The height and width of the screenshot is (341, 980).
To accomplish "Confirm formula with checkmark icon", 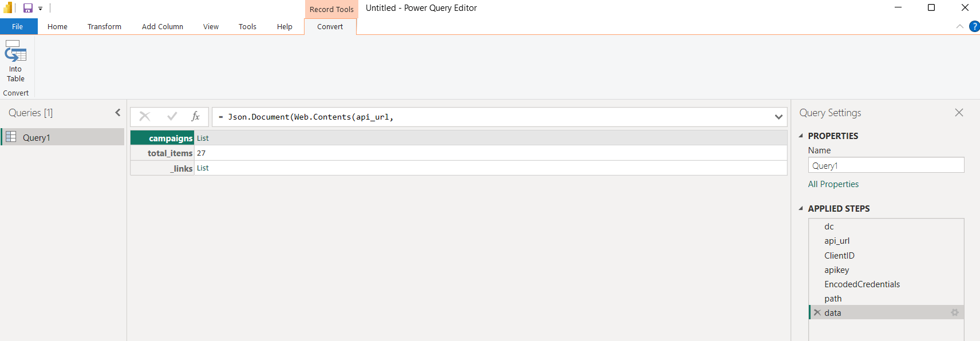I will coord(172,116).
